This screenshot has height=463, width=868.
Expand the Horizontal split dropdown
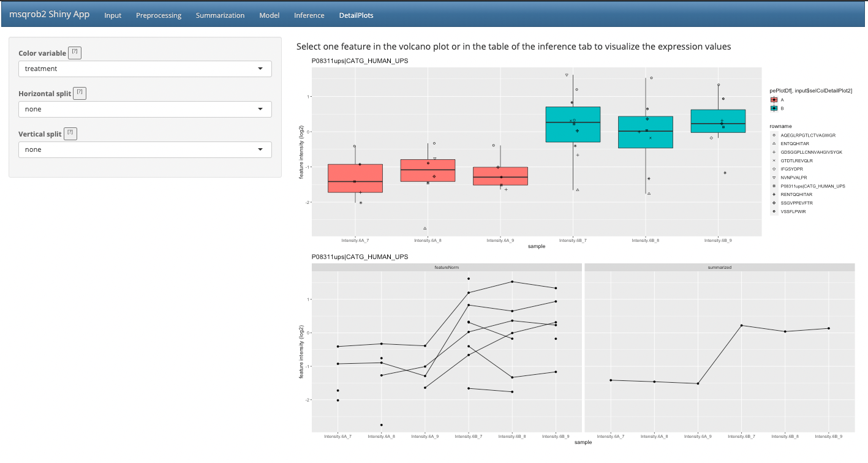[x=145, y=109]
